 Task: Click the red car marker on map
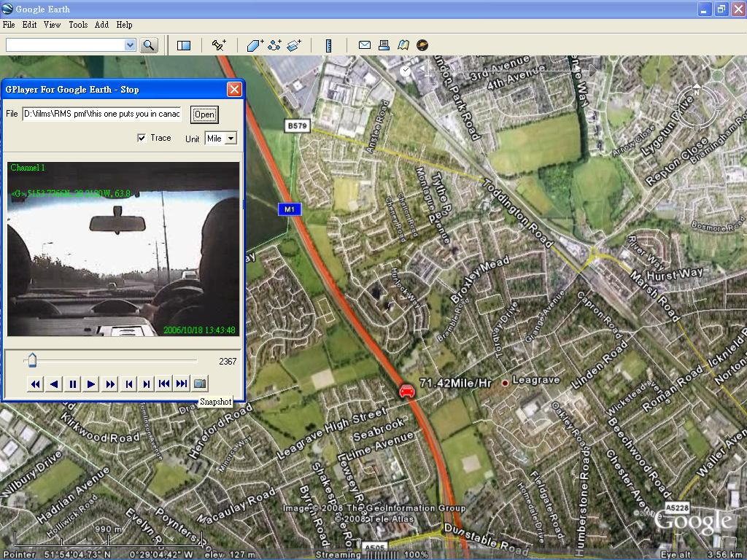tap(406, 391)
